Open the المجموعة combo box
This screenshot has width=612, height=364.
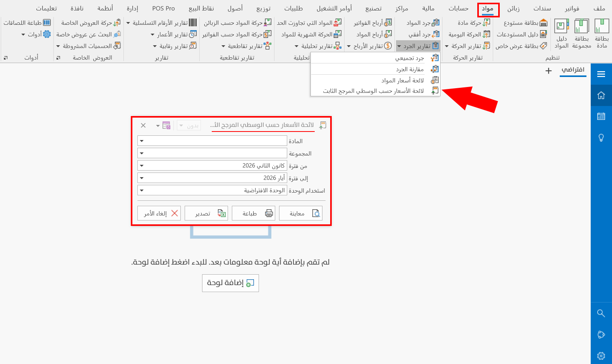click(x=212, y=153)
